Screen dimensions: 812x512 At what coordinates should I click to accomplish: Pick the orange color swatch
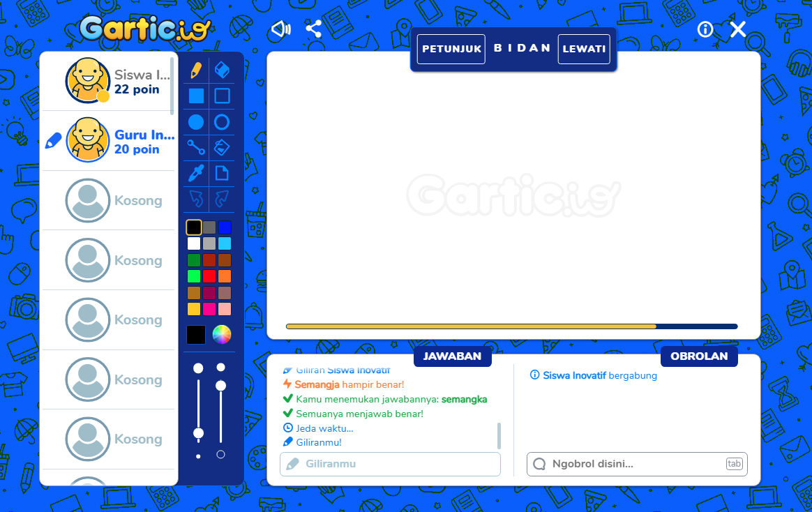click(224, 276)
